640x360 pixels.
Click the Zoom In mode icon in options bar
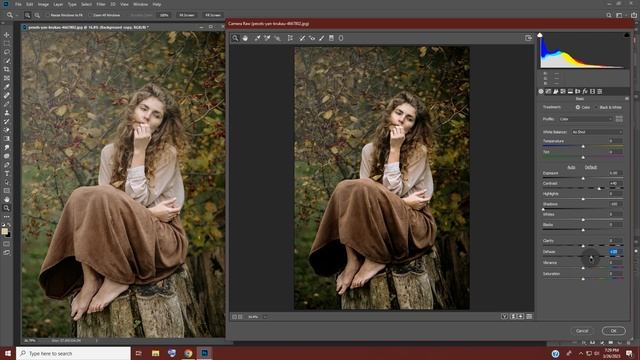(x=27, y=15)
